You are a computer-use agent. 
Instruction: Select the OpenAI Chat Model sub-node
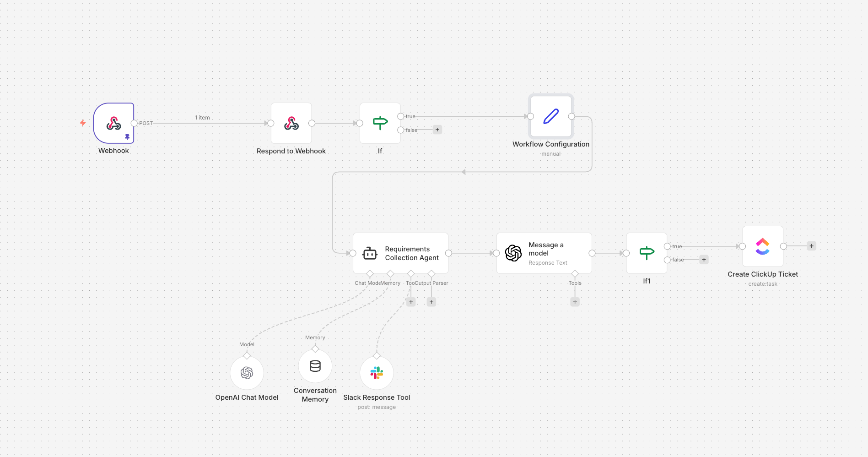pyautogui.click(x=247, y=373)
